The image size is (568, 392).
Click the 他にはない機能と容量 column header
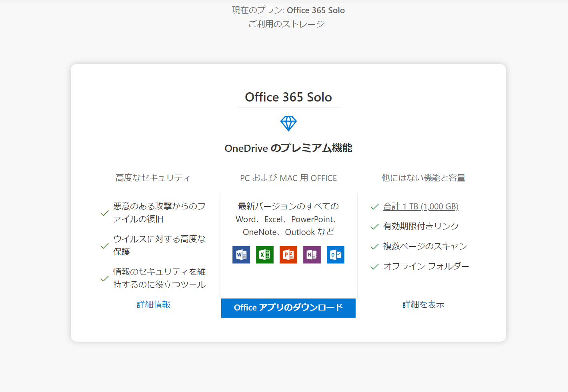click(423, 178)
